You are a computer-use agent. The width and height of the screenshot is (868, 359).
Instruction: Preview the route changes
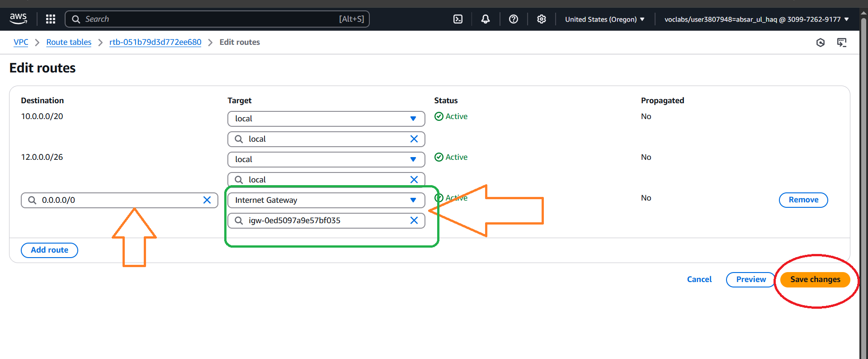coord(750,279)
